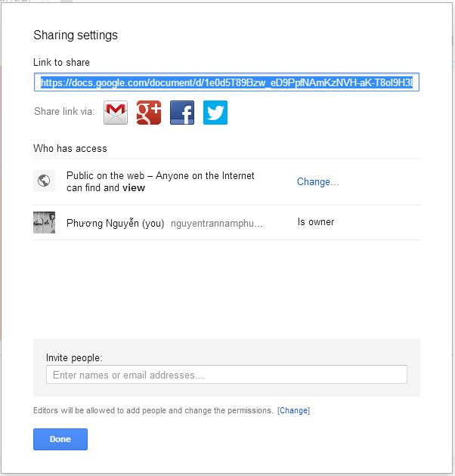Click Phương Nguyễn's profile picture

tap(44, 223)
